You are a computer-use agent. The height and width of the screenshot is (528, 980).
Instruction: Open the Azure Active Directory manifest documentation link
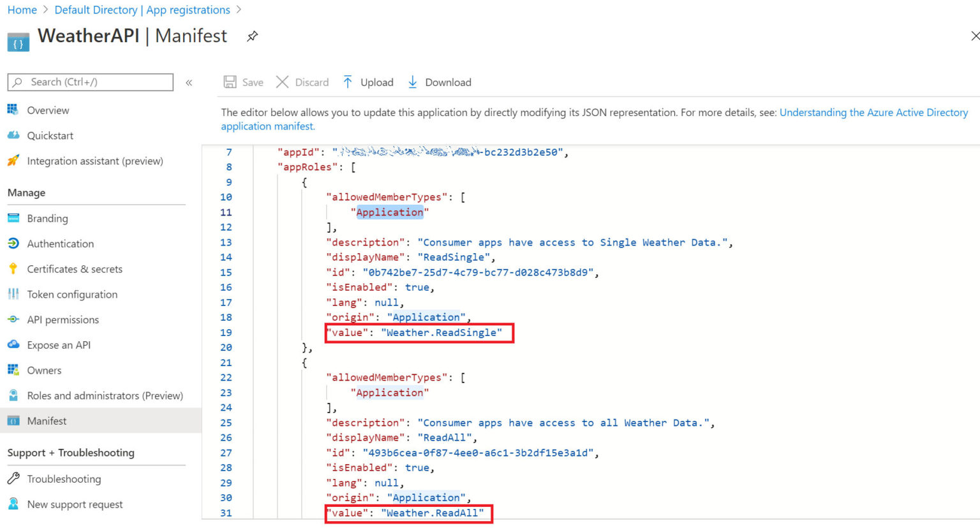pos(873,112)
